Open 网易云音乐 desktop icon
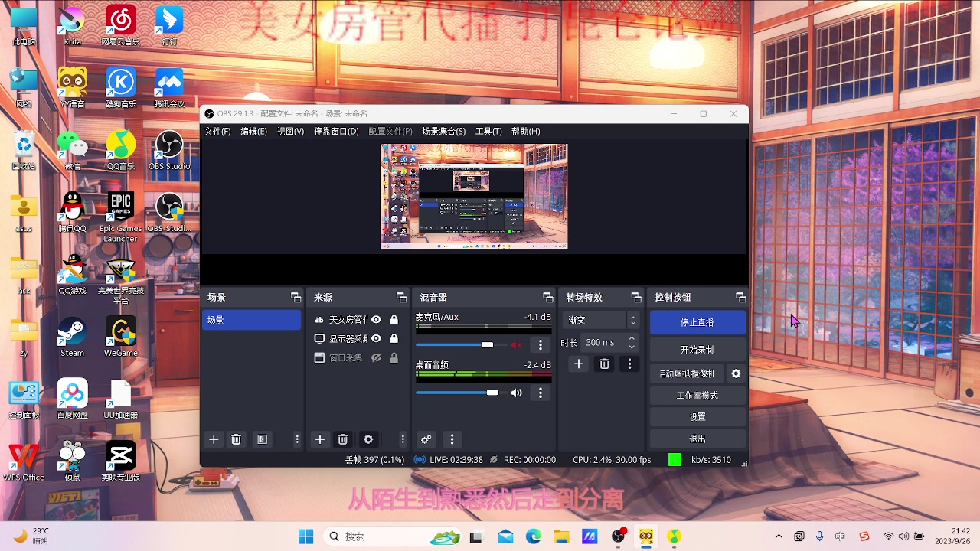 pyautogui.click(x=120, y=25)
